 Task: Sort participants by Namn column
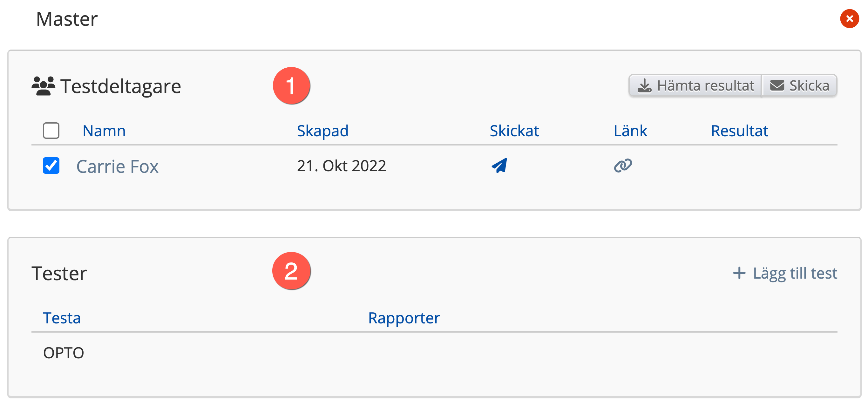[104, 131]
